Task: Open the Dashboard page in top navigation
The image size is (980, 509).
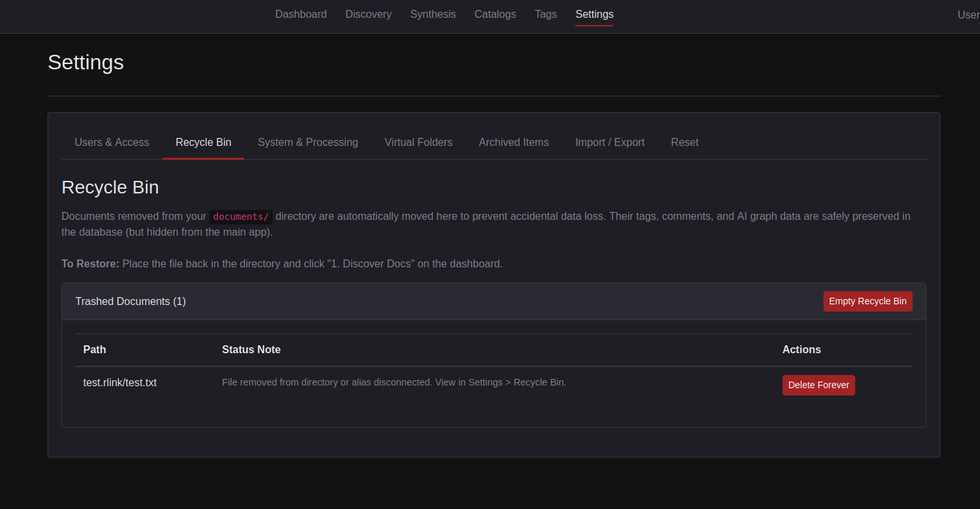Action: pyautogui.click(x=300, y=15)
